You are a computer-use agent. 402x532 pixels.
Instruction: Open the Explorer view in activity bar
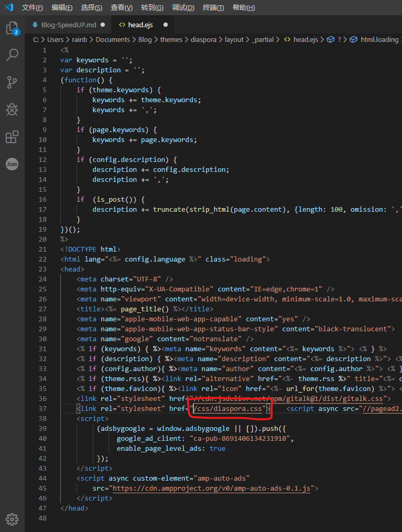coord(12,28)
